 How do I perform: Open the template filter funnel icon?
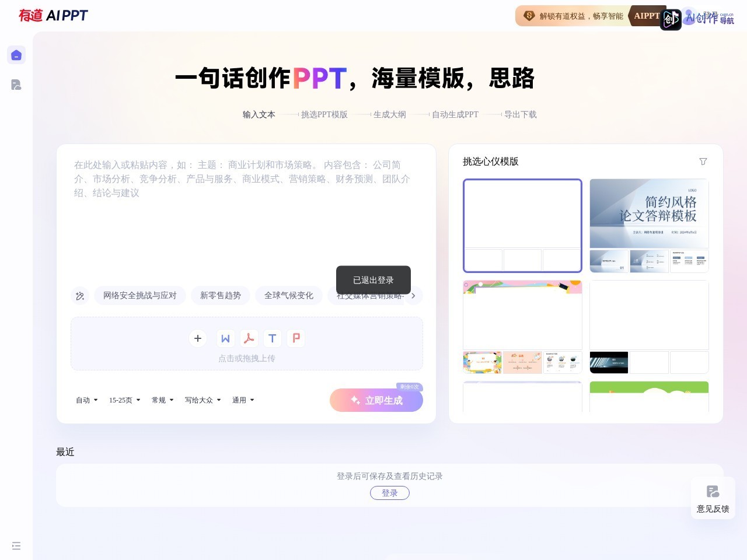pyautogui.click(x=703, y=162)
